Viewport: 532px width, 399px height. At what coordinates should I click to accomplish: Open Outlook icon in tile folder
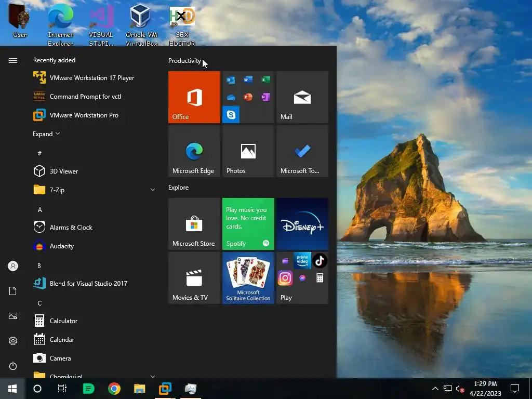pos(231,80)
